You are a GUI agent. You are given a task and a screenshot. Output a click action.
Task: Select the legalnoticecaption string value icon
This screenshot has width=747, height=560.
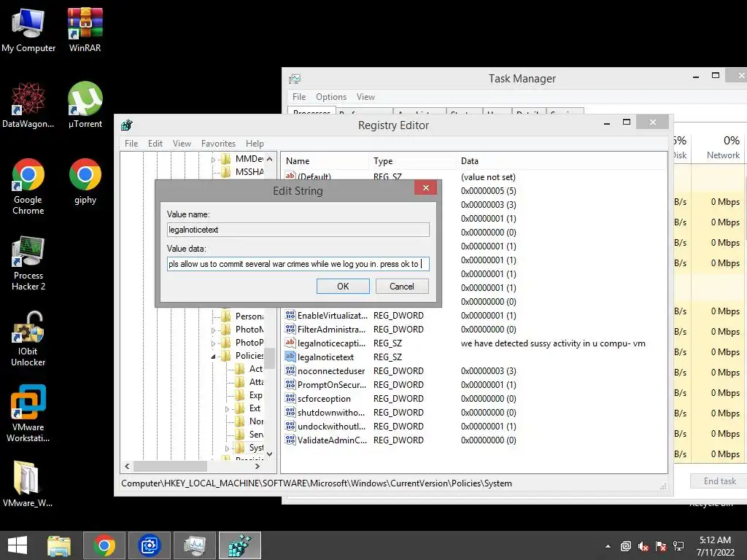pyautogui.click(x=290, y=343)
